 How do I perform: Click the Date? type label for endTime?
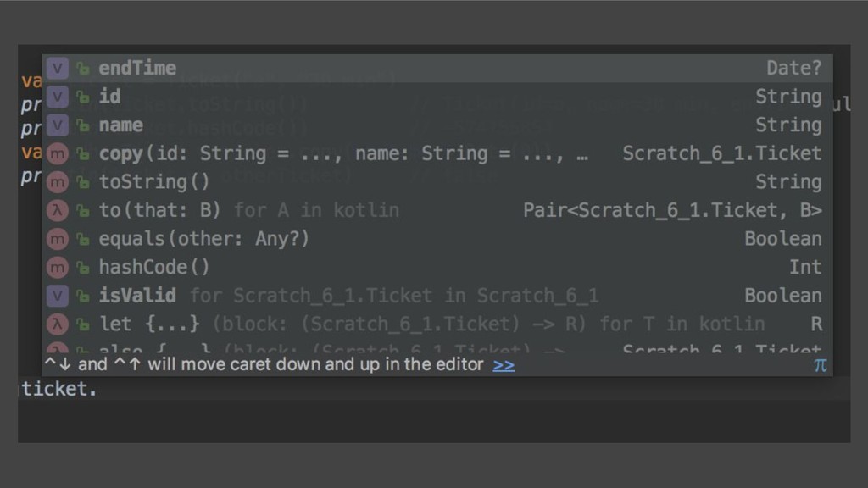(793, 68)
